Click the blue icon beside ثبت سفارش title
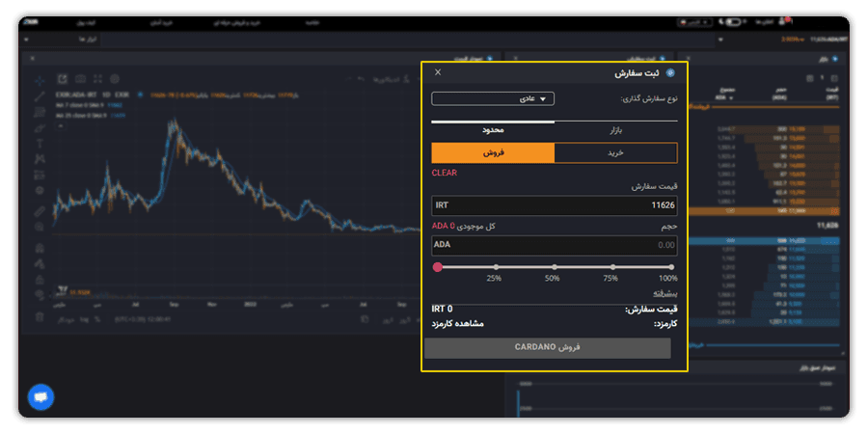 670,73
